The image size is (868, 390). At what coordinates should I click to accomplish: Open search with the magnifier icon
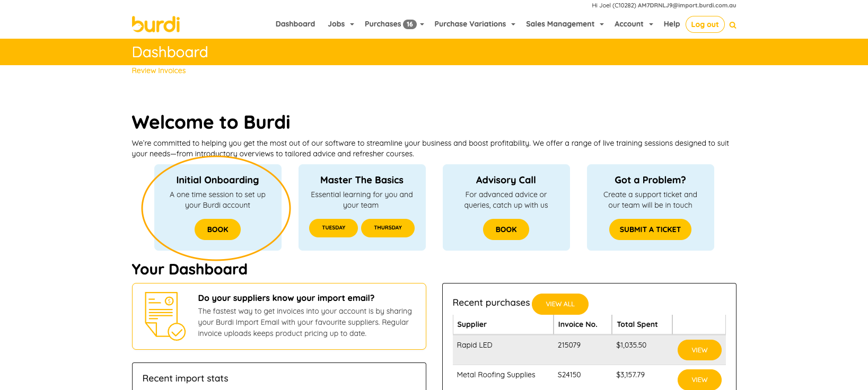coord(732,25)
